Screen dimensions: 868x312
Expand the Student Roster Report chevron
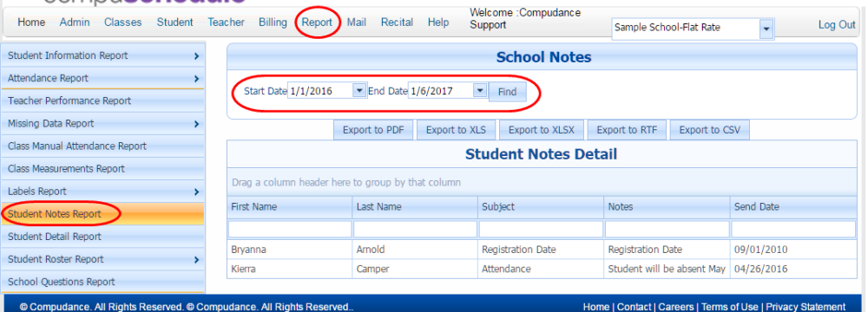click(196, 259)
